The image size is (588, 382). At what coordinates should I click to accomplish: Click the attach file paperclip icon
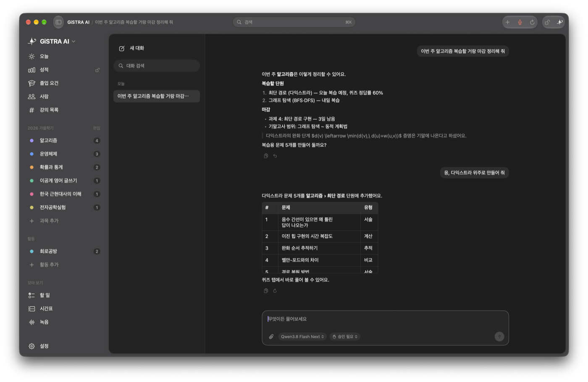271,337
